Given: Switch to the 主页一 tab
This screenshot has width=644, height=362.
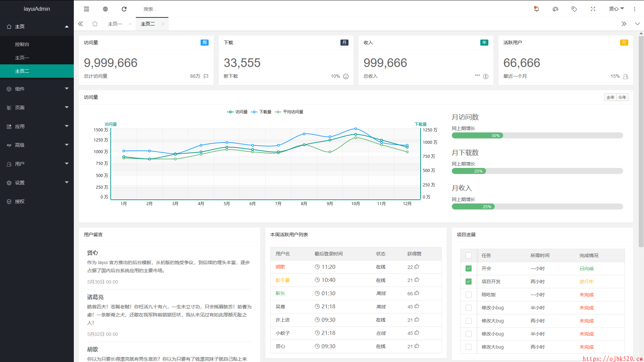Looking at the screenshot, I should [115, 24].
